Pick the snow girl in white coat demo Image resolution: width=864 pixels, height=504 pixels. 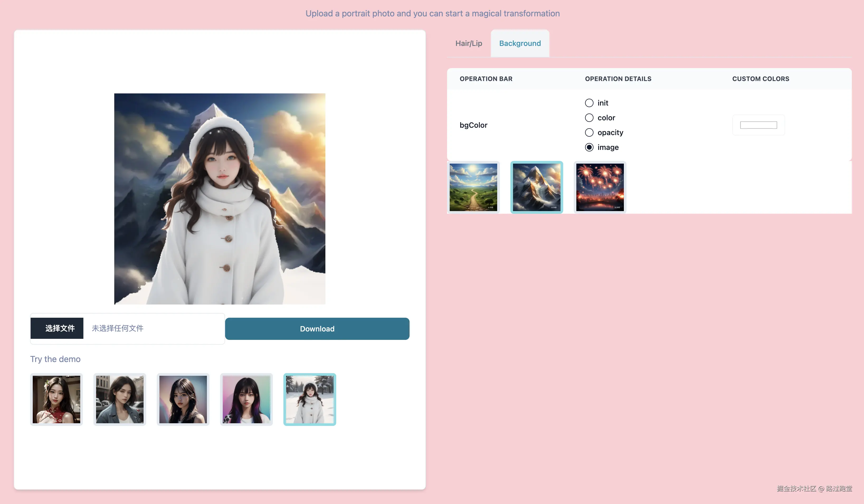pos(310,400)
